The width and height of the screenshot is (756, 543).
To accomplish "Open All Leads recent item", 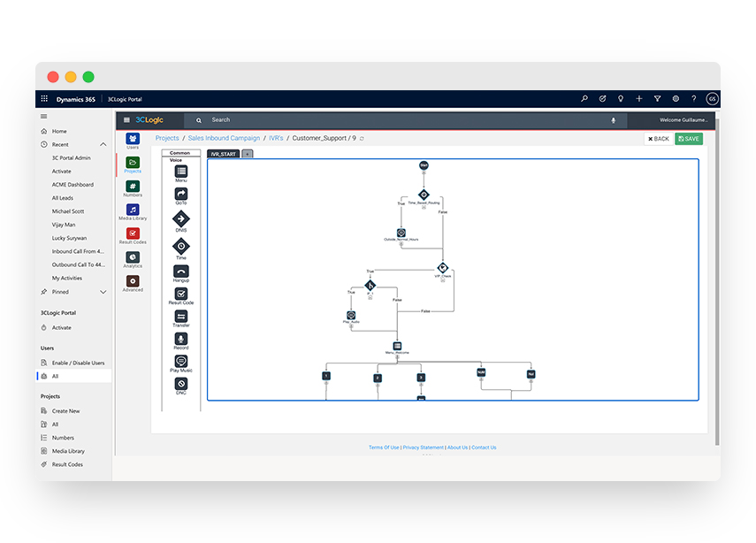I will click(x=63, y=198).
